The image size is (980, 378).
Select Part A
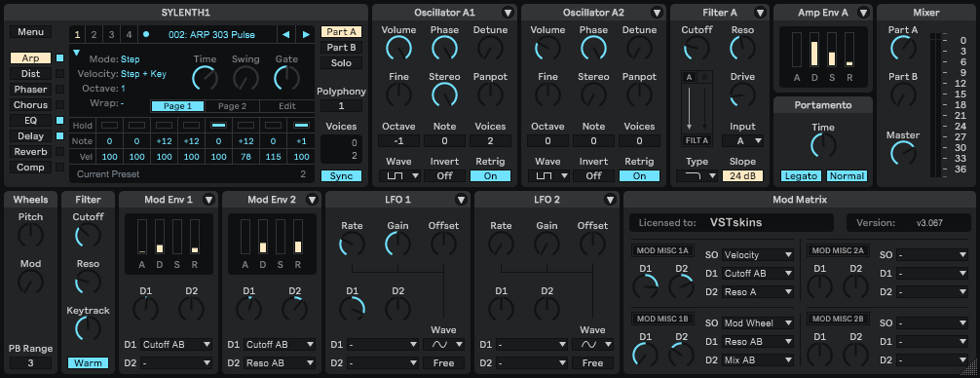341,32
